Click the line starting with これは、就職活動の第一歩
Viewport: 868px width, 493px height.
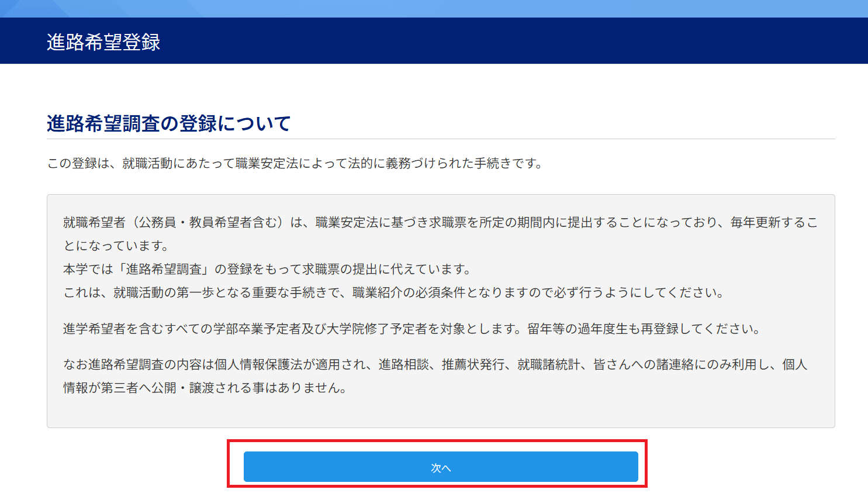coord(393,292)
